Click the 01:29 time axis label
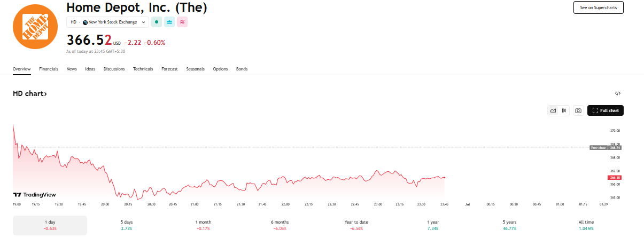Image resolution: width=644 pixels, height=238 pixels. (603, 204)
